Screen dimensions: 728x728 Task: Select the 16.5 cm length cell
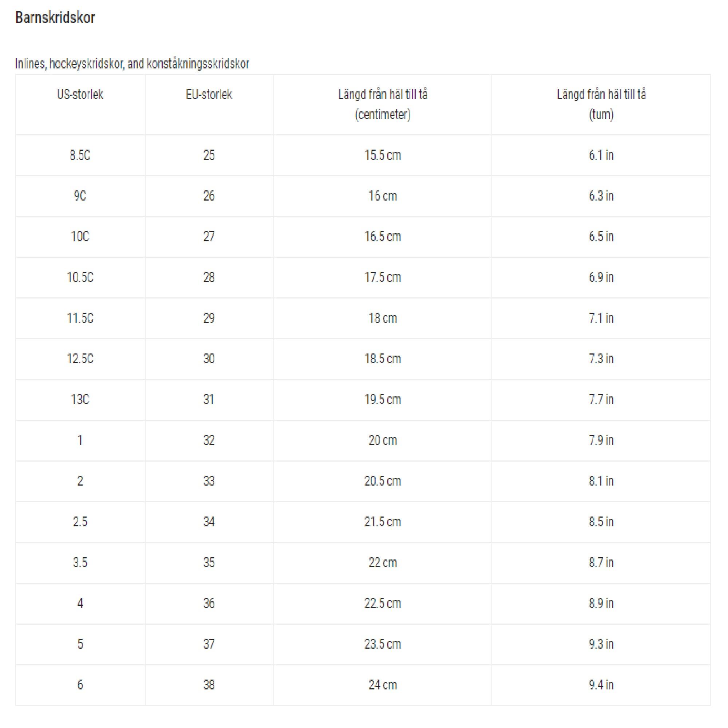coord(383,237)
